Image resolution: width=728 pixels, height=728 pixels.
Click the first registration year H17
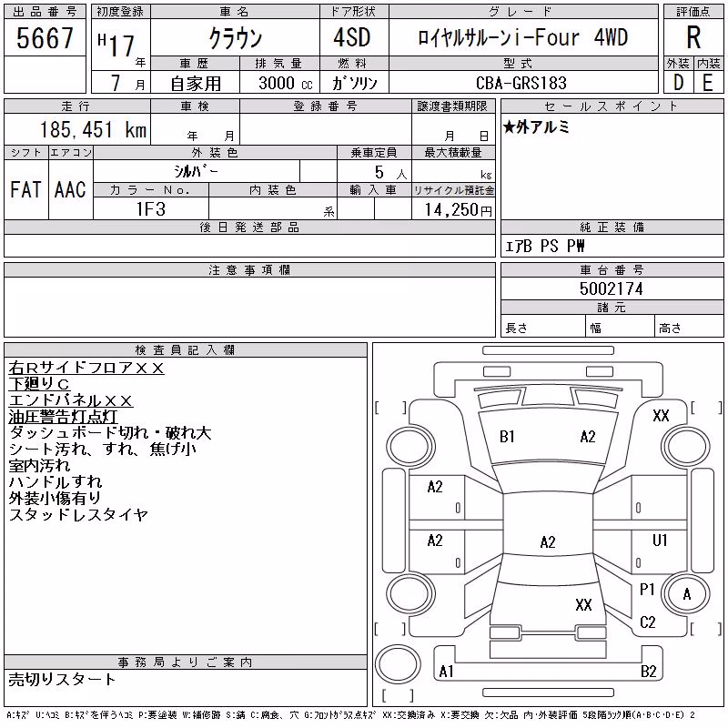(116, 45)
